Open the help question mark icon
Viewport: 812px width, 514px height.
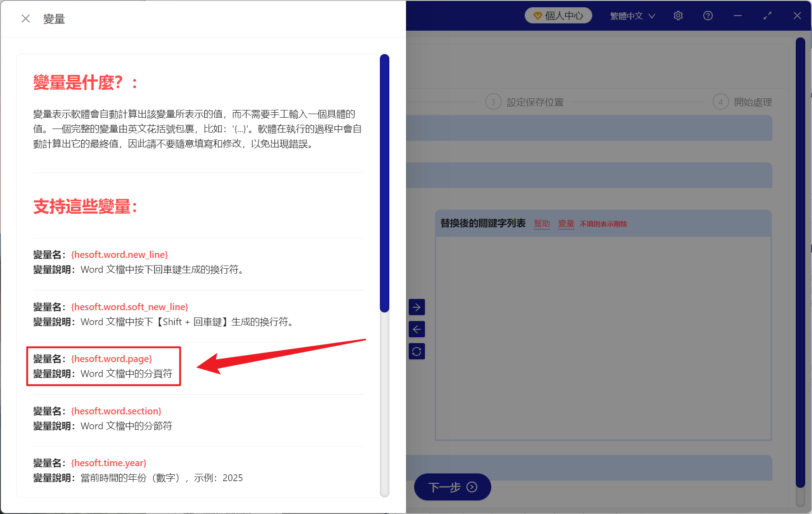[708, 15]
